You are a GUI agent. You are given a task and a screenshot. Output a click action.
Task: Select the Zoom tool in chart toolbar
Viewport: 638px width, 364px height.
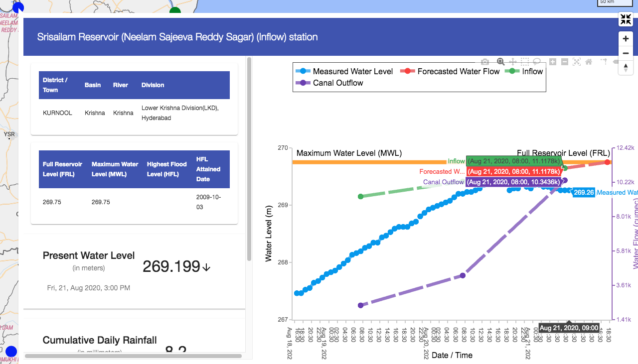[x=500, y=62]
